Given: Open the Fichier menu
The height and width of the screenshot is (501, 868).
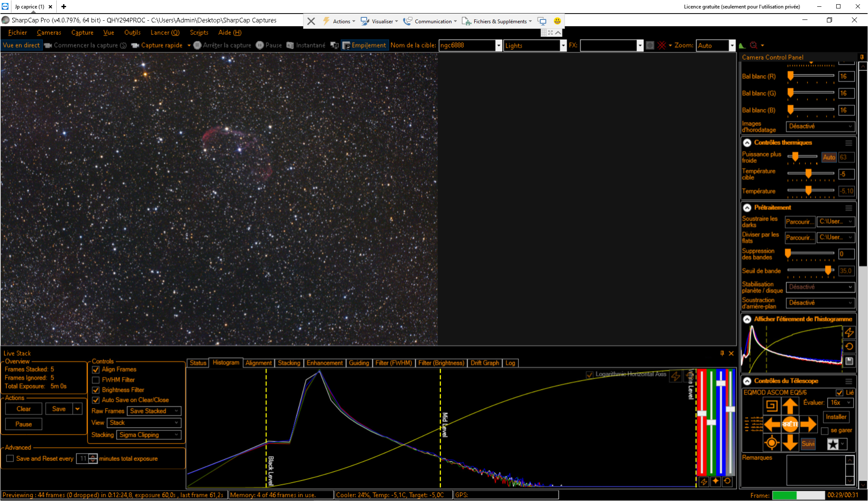Looking at the screenshot, I should coord(17,33).
